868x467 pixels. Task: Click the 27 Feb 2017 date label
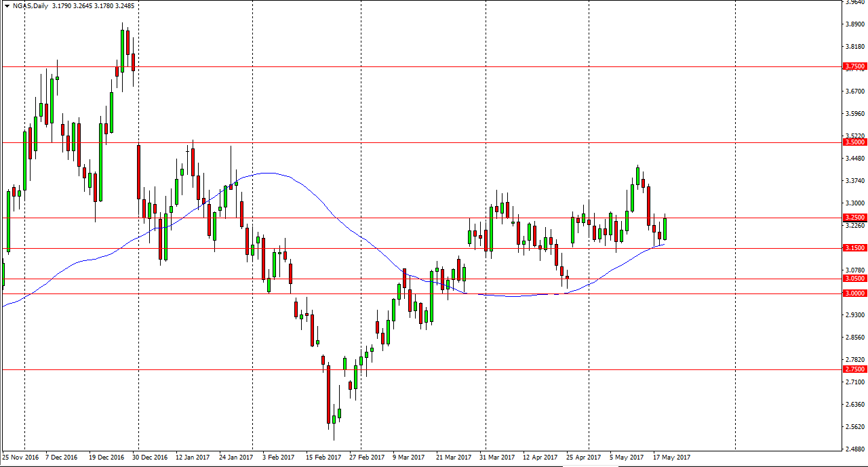tap(367, 458)
